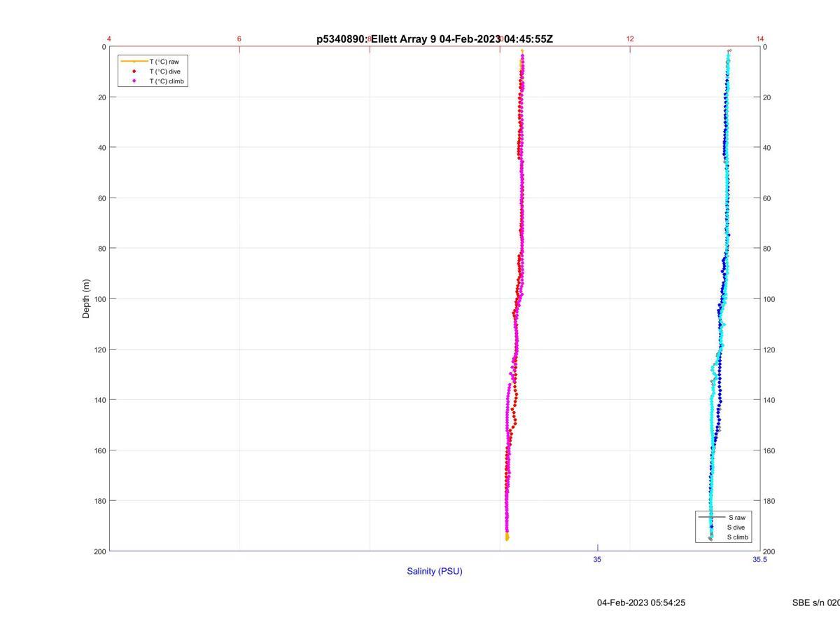840x620 pixels.
Task: Click '60' on the right depth axis
Action: tap(767, 198)
